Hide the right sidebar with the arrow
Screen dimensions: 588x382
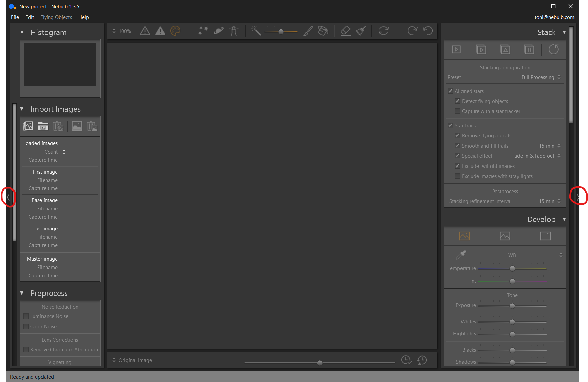click(578, 197)
